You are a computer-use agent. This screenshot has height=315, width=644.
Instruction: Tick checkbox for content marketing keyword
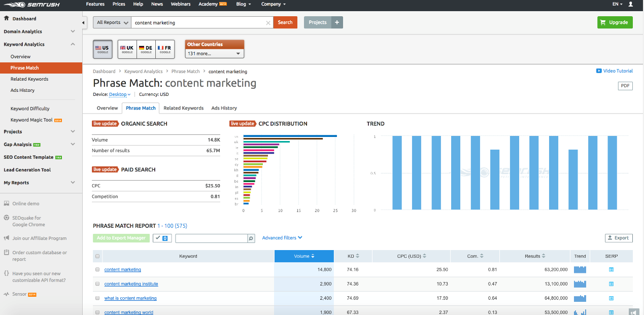click(x=97, y=270)
